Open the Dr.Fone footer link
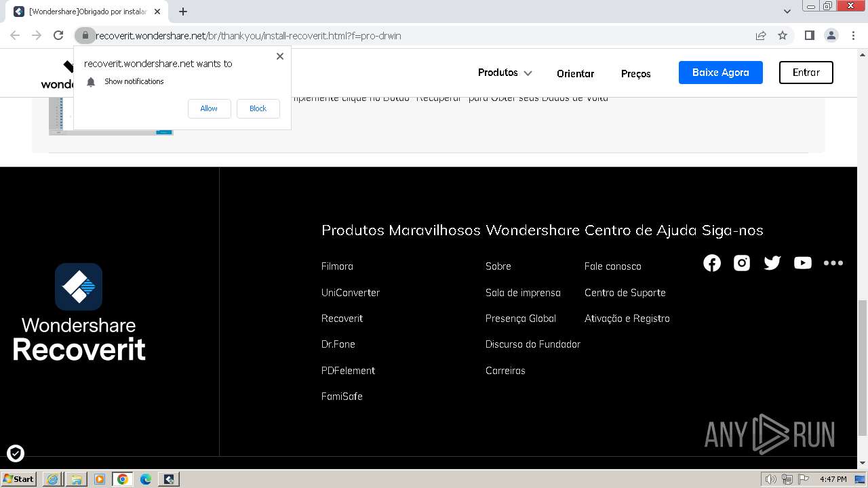Viewport: 868px width, 488px height. click(338, 344)
